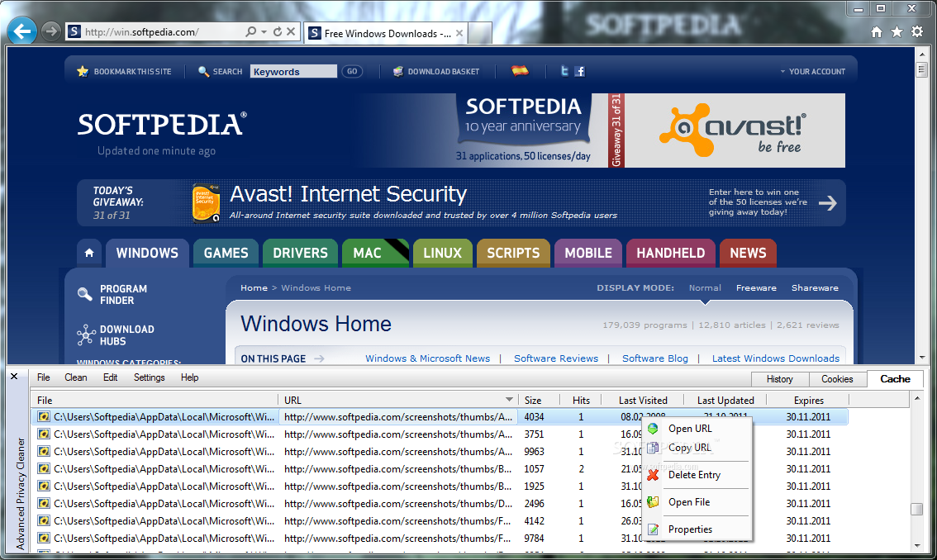Open Latest Windows Downloads link
Screen dimensions: 937x560
pyautogui.click(x=776, y=358)
